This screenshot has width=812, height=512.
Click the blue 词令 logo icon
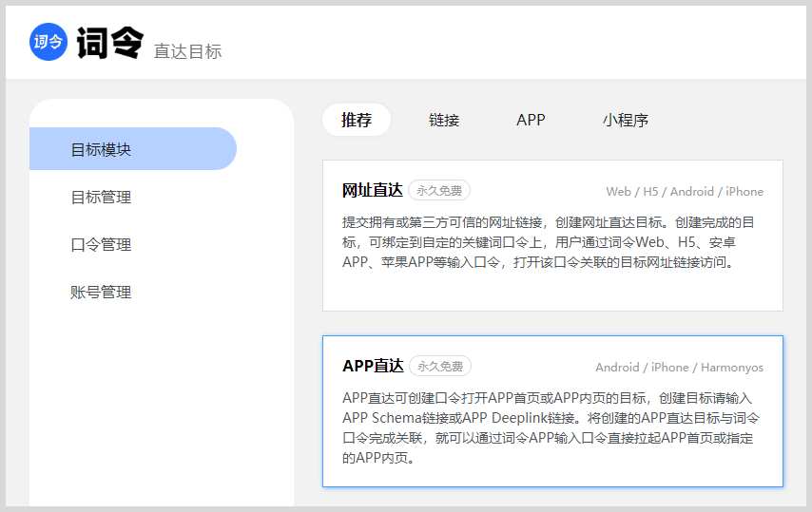click(x=48, y=42)
